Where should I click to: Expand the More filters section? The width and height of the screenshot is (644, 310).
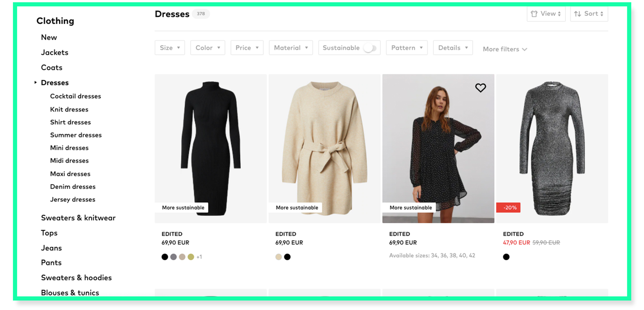(504, 49)
